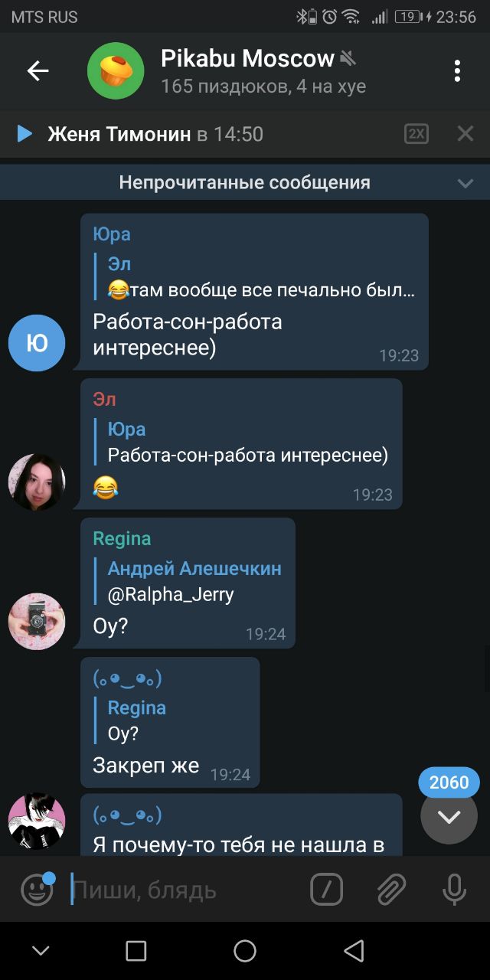This screenshot has height=980, width=490.
Task: Open Regina's profile photo
Action: [37, 621]
